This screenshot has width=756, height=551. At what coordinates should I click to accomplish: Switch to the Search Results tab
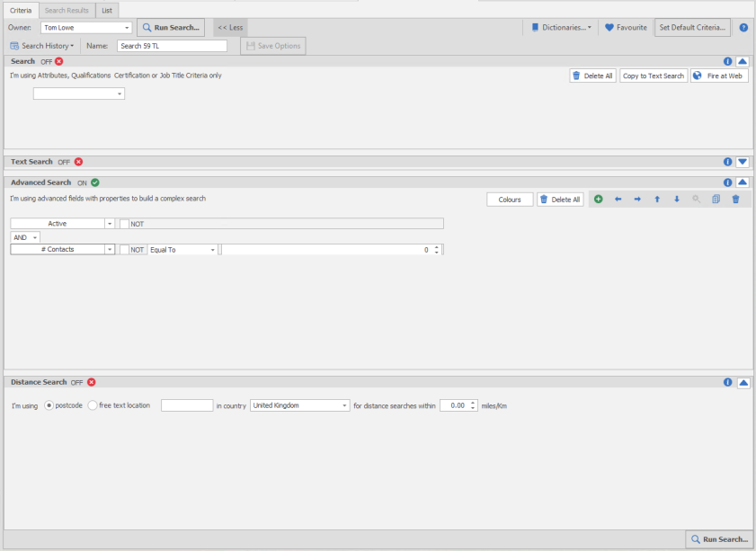[66, 9]
